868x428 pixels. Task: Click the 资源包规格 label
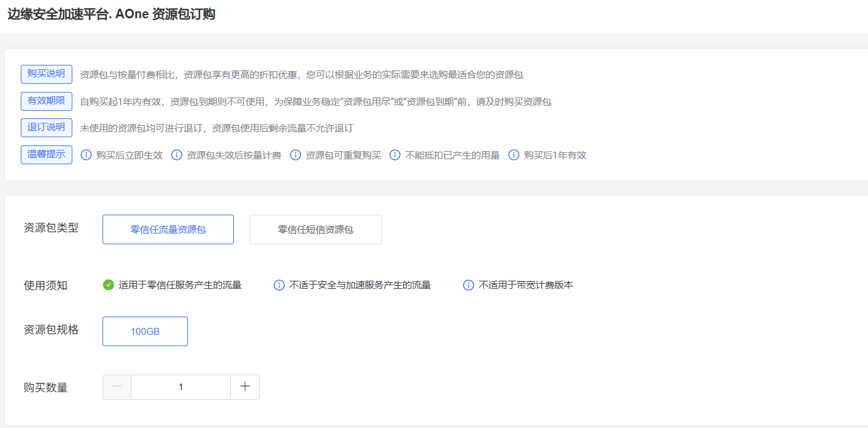(x=51, y=330)
